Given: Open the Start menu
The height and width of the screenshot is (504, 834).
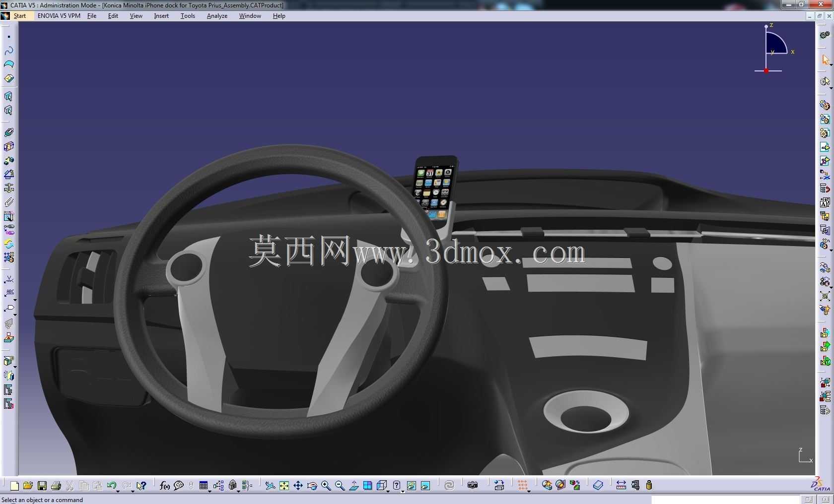Looking at the screenshot, I should point(20,16).
